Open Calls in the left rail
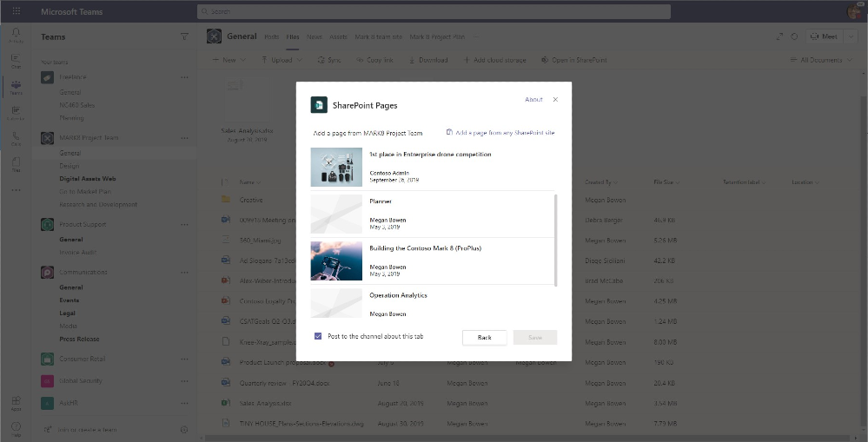The height and width of the screenshot is (442, 868). click(16, 138)
